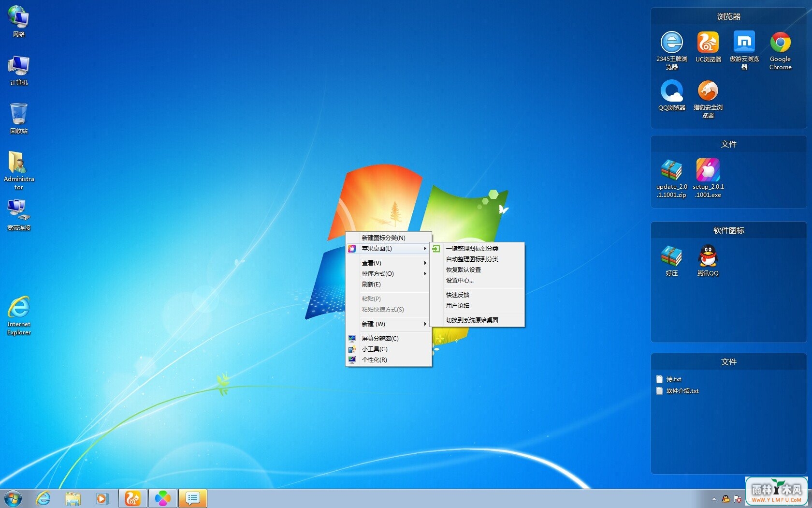
Task: Select the 猎豹安全浏览器 icon
Action: tap(708, 99)
